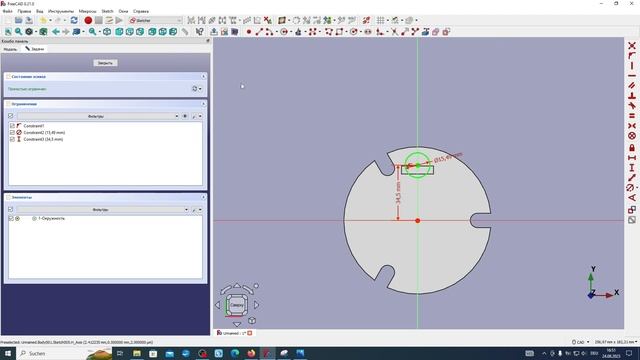Select the 1-Окружность element row
Viewport: 640px width, 360px height.
click(x=105, y=218)
